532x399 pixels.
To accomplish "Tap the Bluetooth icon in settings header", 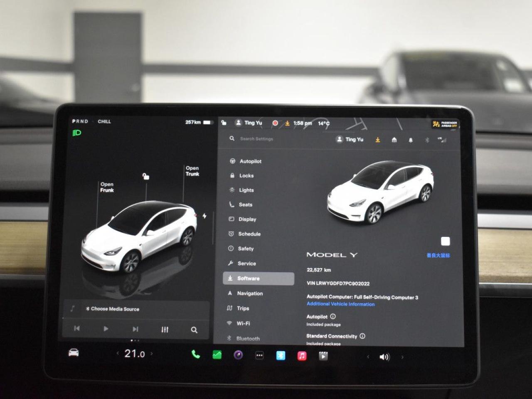I will [x=427, y=140].
